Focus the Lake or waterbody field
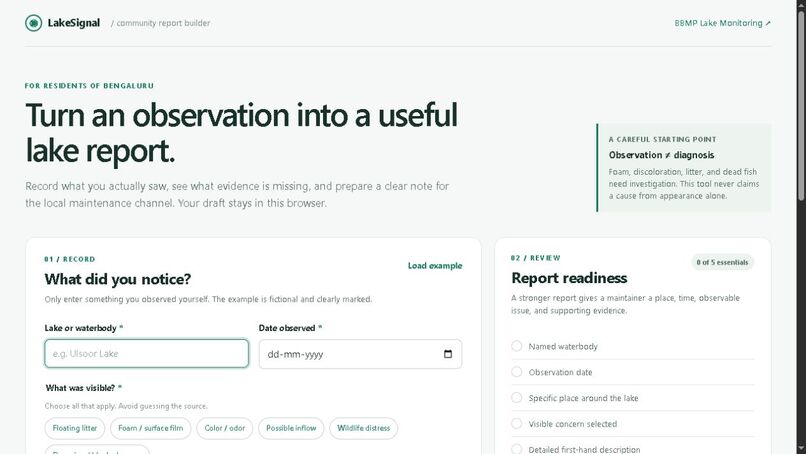806x454 pixels. pyautogui.click(x=146, y=353)
